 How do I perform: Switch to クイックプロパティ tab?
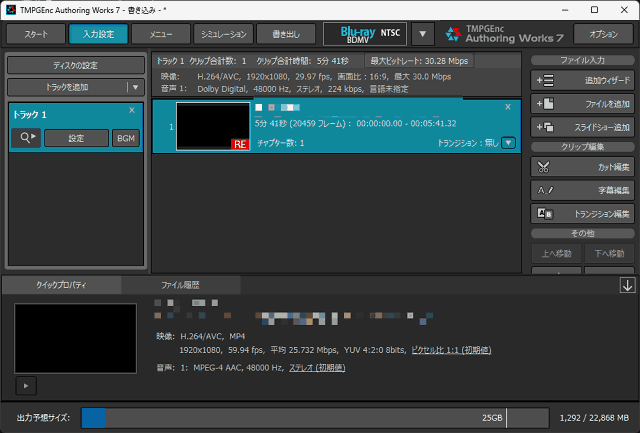[x=61, y=285]
